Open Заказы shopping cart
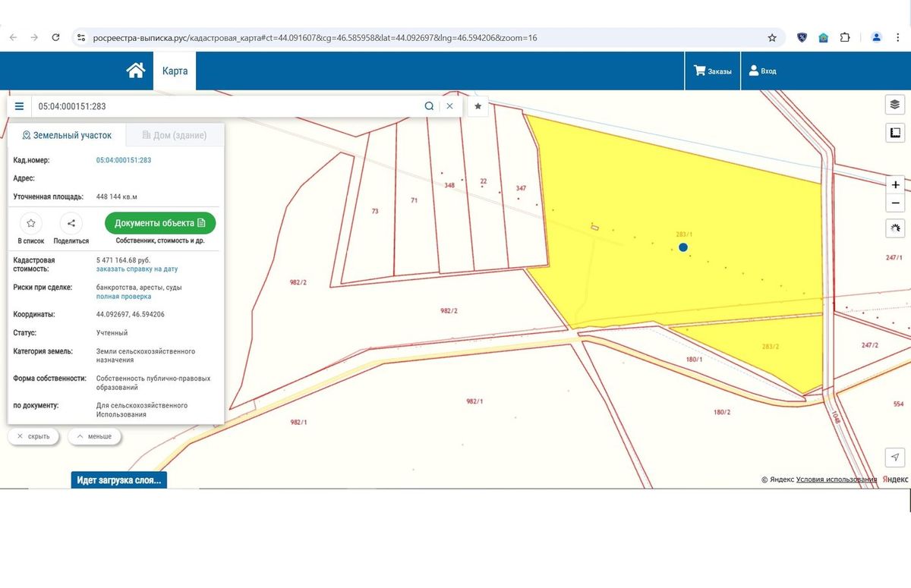Screen dimensions: 911x588 pyautogui.click(x=712, y=71)
